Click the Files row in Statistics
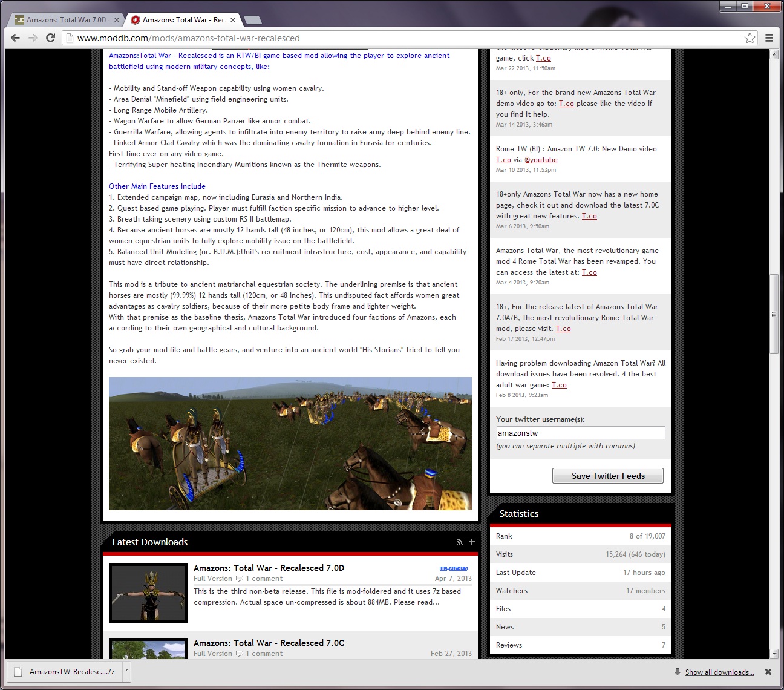Screen dimensions: 784x690 click(581, 609)
